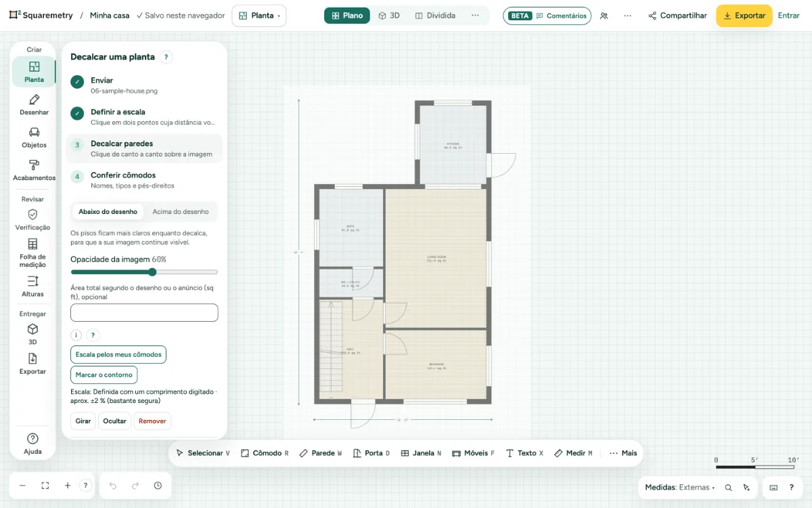Open the Medidas Externas dropdown
Image resolution: width=812 pixels, height=508 pixels.
pos(679,487)
